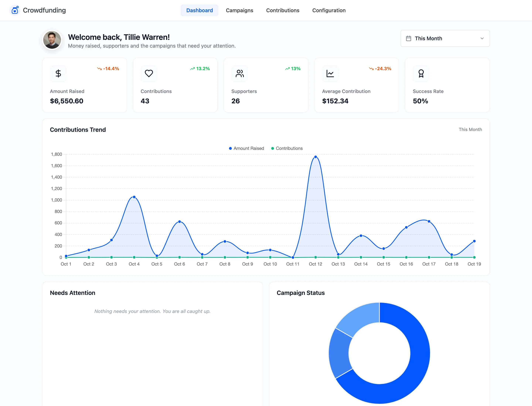The width and height of the screenshot is (532, 406).
Task: Click the downward trend arrow beside -24.3%
Action: 371,69
